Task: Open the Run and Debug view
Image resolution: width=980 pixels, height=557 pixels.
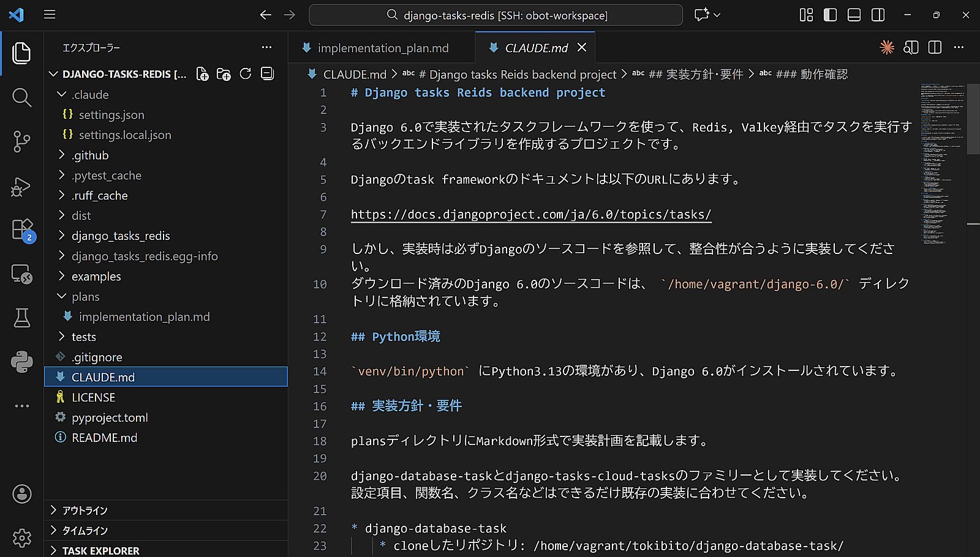Action: point(22,187)
